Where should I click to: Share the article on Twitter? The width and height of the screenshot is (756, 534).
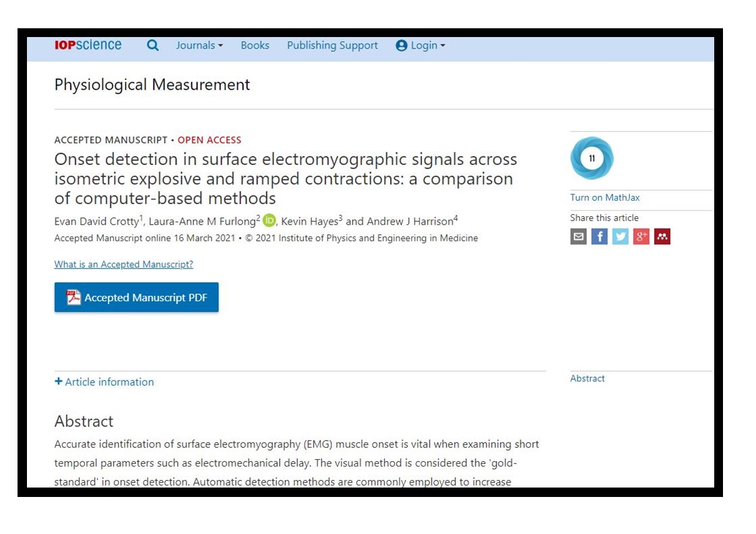pos(619,236)
